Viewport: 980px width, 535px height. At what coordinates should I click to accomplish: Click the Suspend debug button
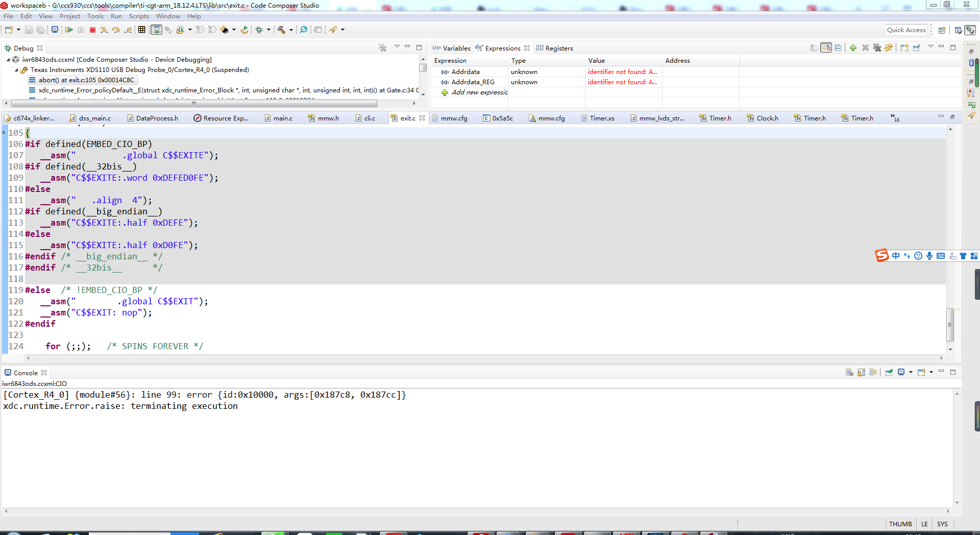click(x=81, y=30)
